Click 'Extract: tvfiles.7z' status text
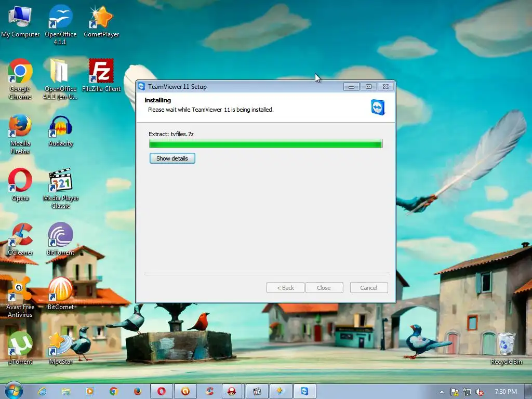Viewport: 532px width, 399px height. (x=171, y=134)
